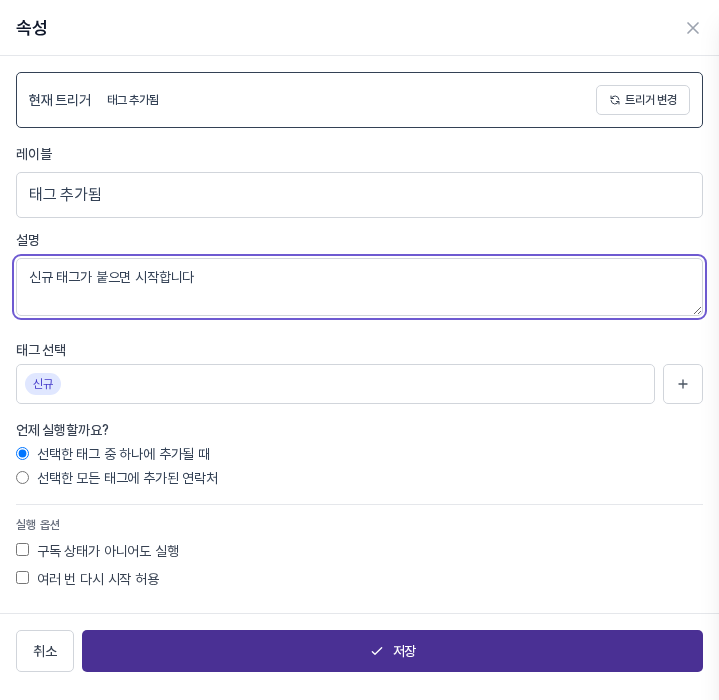719x700 pixels.
Task: Click the textarea resize handle
Action: tap(697, 311)
